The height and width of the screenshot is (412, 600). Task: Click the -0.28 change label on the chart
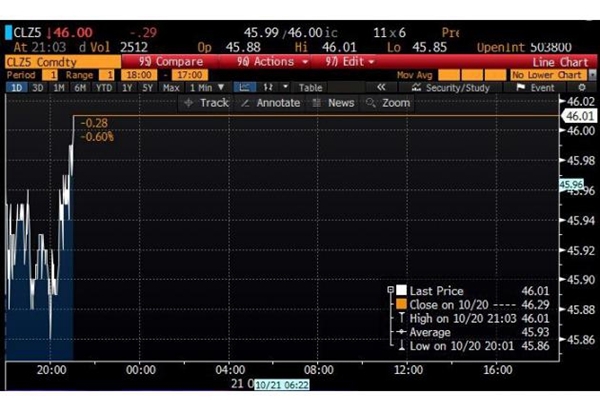click(94, 123)
